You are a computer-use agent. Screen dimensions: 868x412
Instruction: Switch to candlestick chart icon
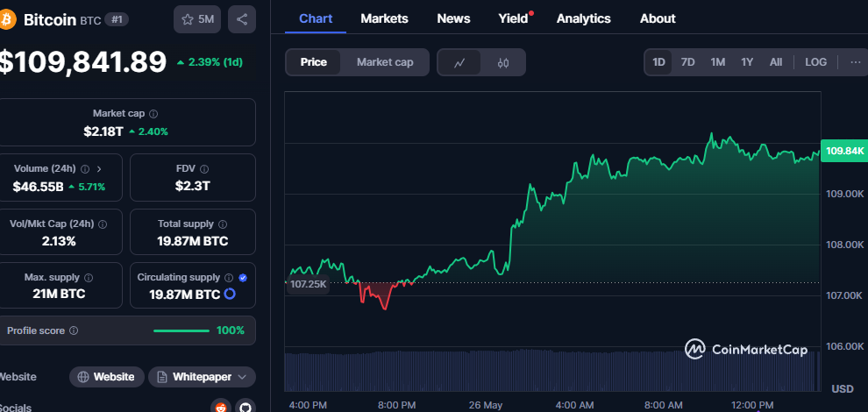502,62
